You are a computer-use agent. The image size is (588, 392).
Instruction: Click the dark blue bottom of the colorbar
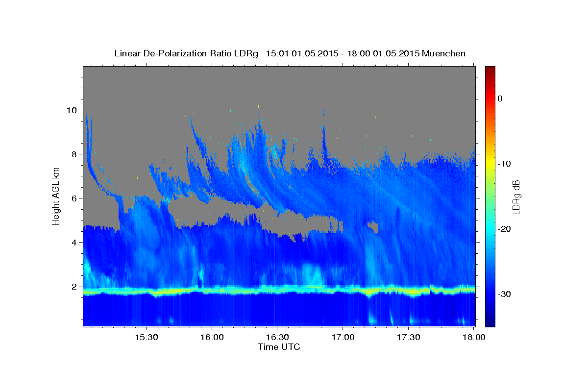coord(490,322)
